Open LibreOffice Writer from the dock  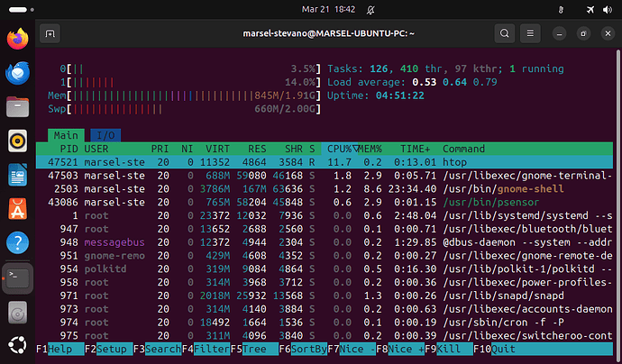tap(16, 175)
